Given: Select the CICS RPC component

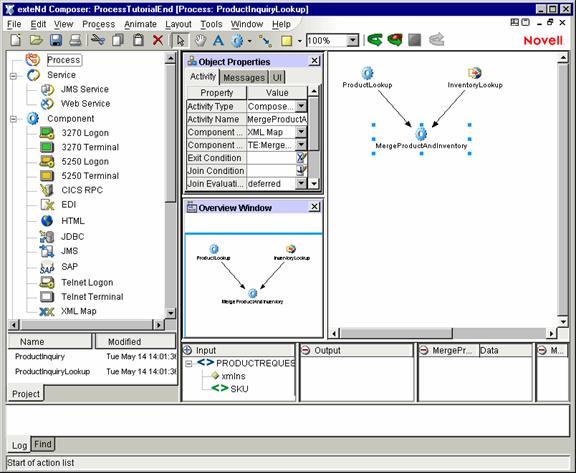Looking at the screenshot, I should [x=82, y=190].
